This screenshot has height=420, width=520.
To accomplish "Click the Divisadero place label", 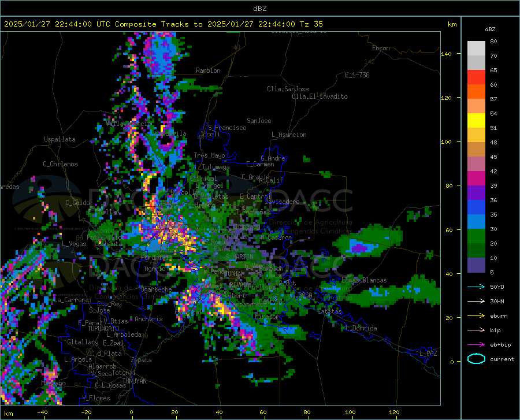I will click(282, 202).
